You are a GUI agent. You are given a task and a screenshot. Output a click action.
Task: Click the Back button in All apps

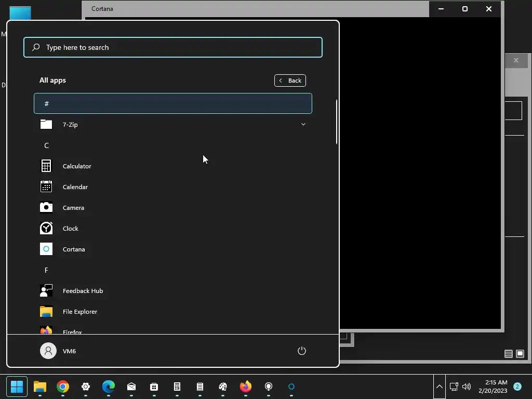click(x=290, y=81)
